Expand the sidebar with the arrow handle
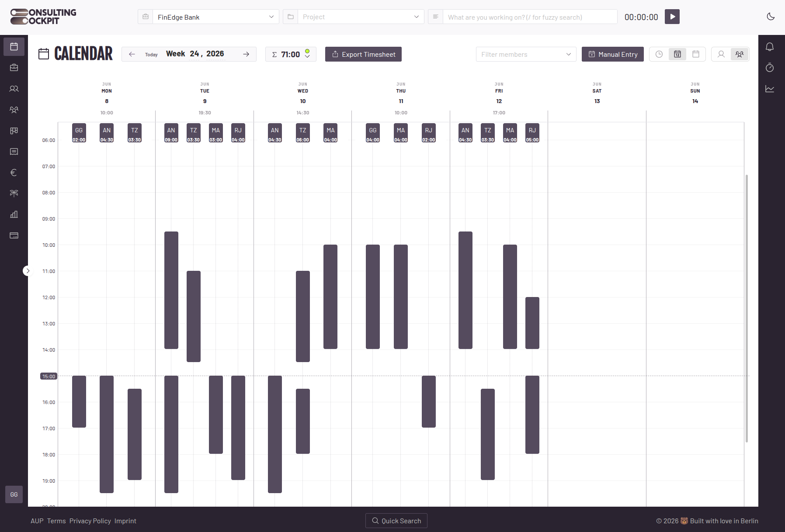 click(28, 271)
